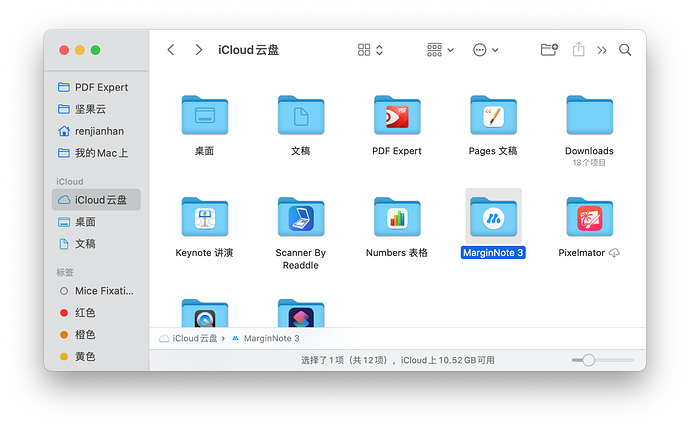Screen dimensions: 690x428
Task: Select the Pages 文稿 folder
Action: click(493, 115)
